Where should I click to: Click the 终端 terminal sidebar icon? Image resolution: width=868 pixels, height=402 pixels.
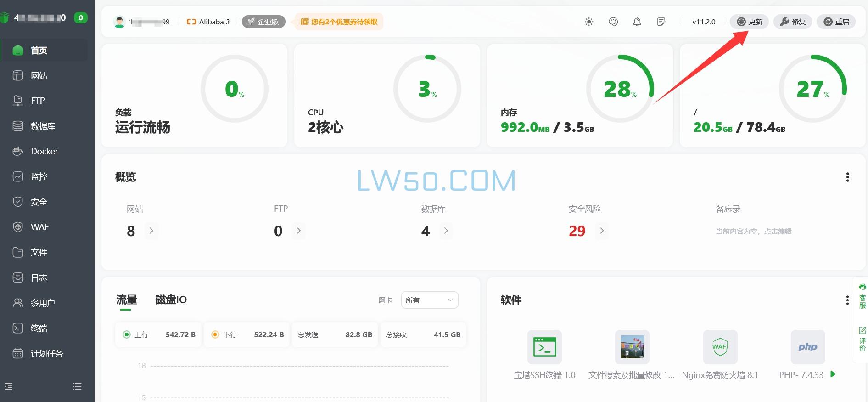[18, 328]
